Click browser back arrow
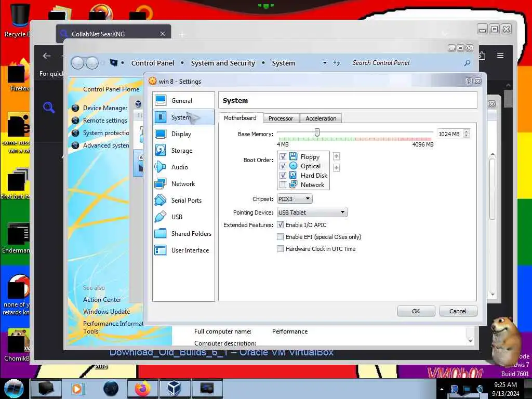The width and height of the screenshot is (532, 399). pos(46,56)
